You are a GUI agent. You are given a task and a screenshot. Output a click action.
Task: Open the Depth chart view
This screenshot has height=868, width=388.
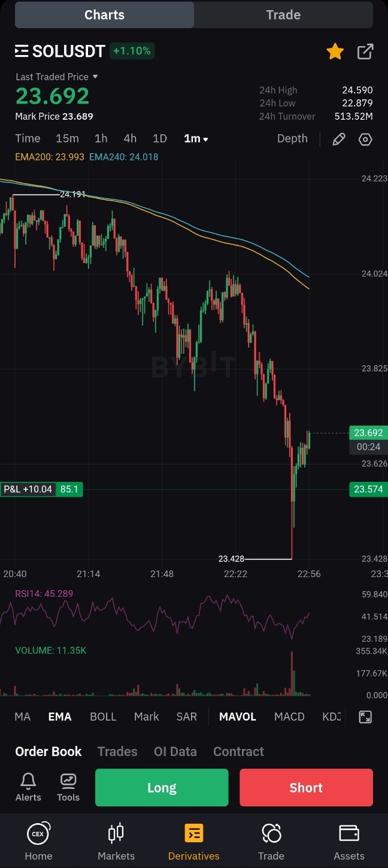(292, 138)
